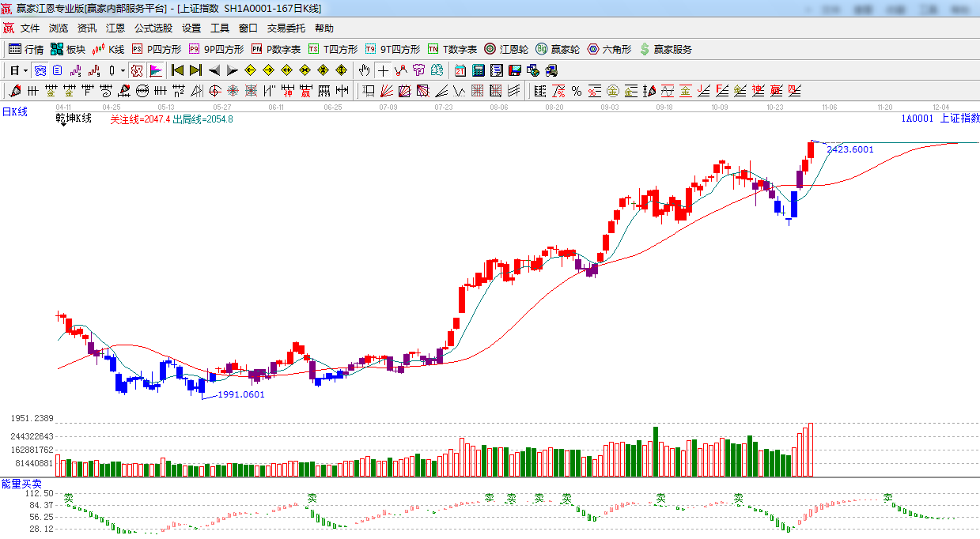Toggle the blue phone-like pressed toolbar button
This screenshot has height=539, width=980.
point(40,70)
